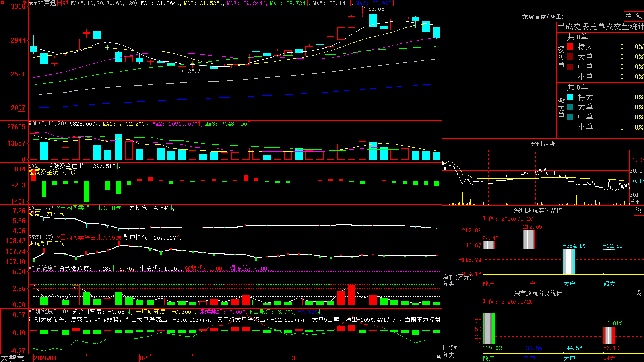
Task: Click 委卖单 大单 teal swatch
Action: tap(570, 107)
